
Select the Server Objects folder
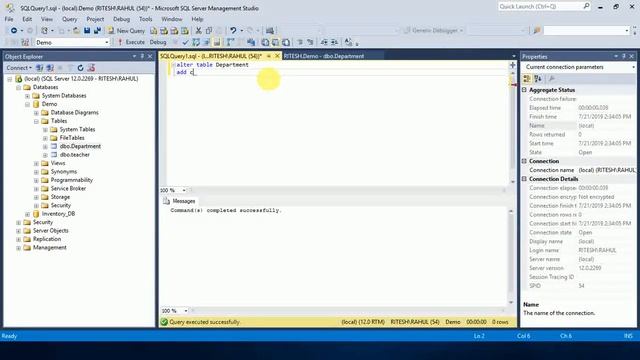(51, 231)
